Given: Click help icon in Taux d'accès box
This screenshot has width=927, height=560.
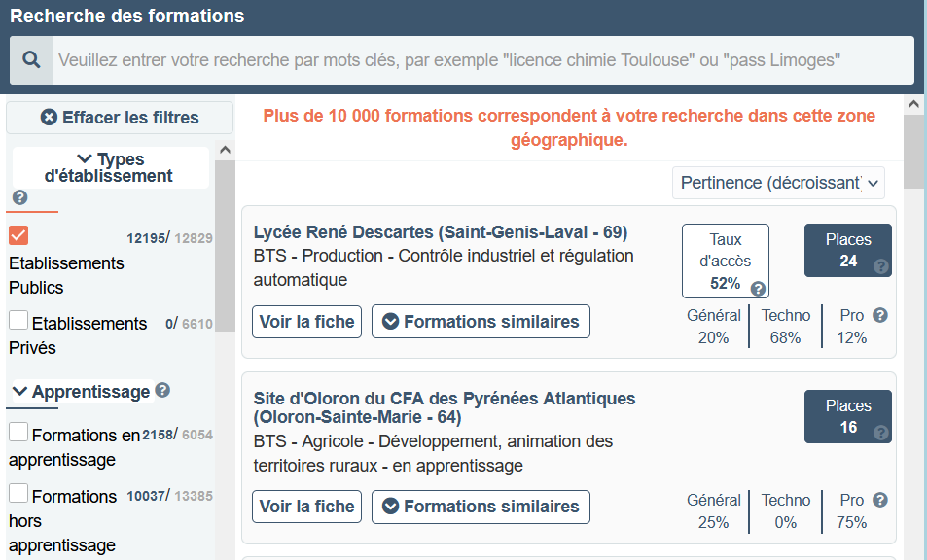Looking at the screenshot, I should tap(758, 289).
